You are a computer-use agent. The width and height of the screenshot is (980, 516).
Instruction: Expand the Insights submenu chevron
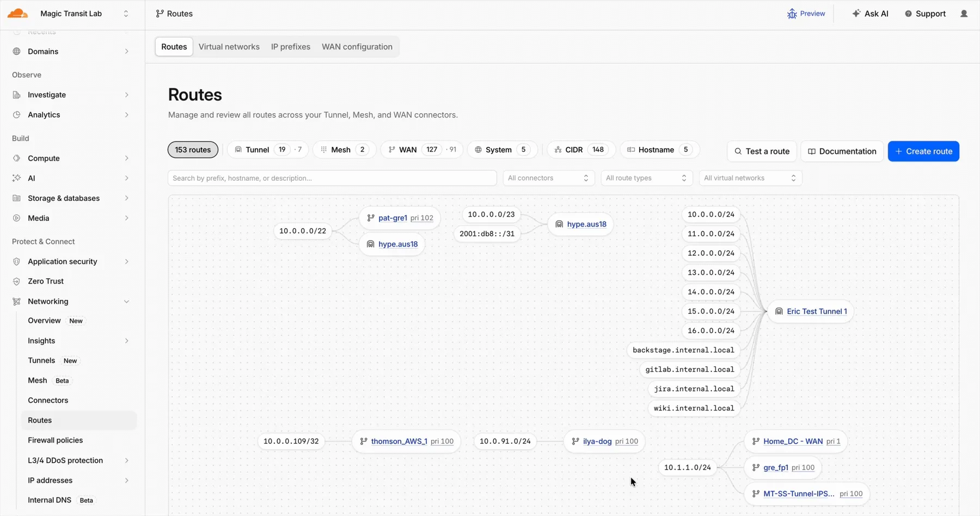point(126,341)
